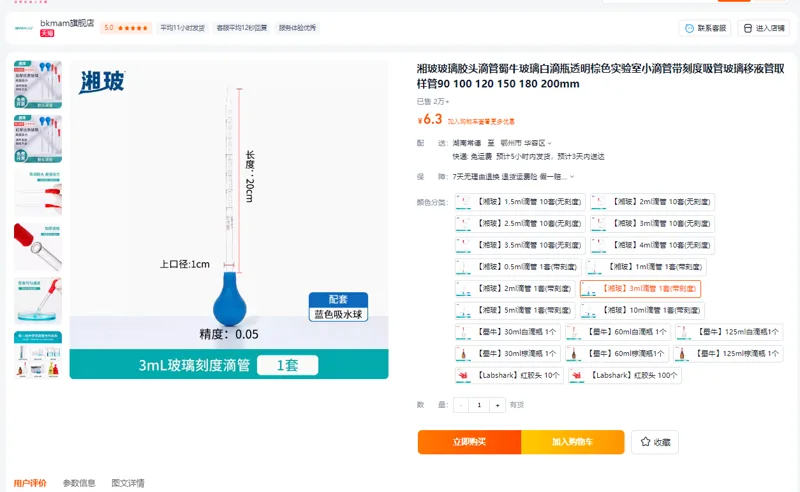The height and width of the screenshot is (492, 800).
Task: Click selected 【湘玻】3ml滴管 1套(带刻度) option
Action: click(x=640, y=288)
